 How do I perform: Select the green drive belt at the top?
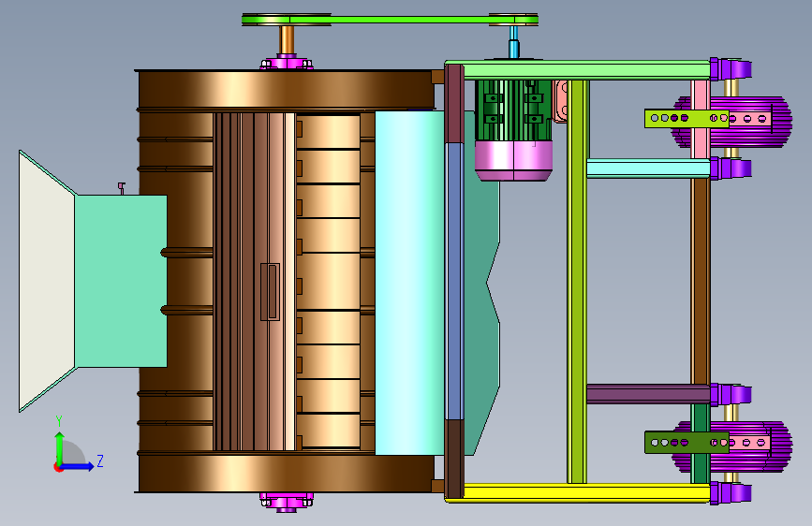390,20
